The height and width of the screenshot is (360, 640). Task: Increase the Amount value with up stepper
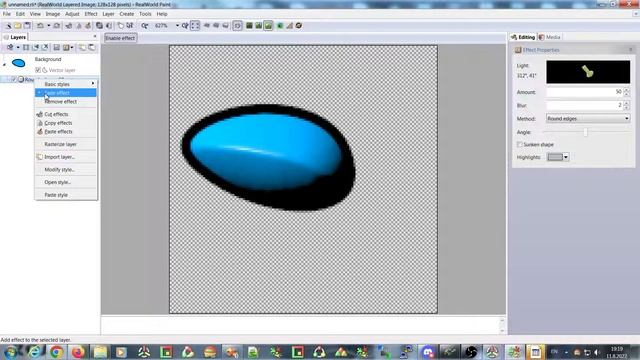(627, 90)
